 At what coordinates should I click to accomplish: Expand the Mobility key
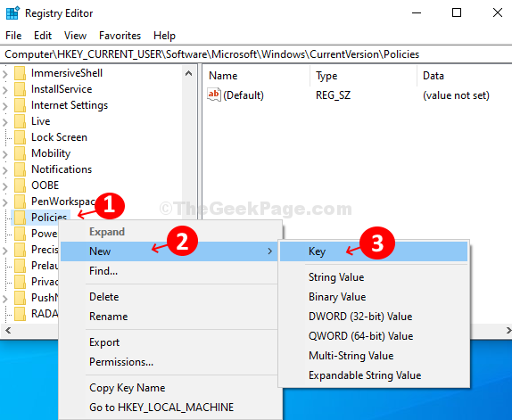pos(4,153)
